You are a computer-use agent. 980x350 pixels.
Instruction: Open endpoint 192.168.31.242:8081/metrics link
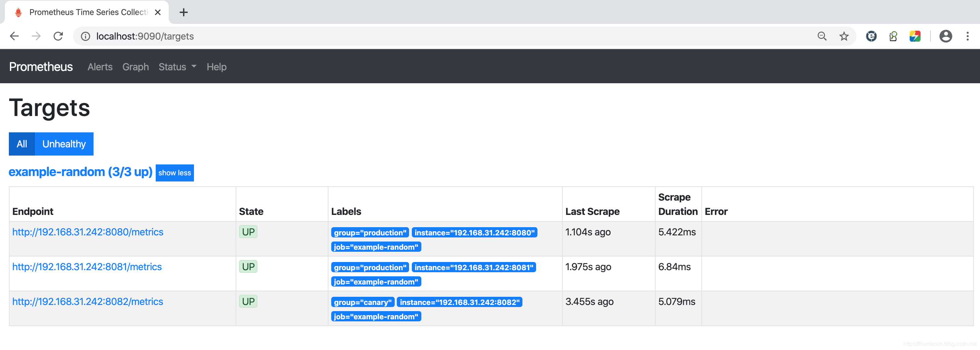87,267
